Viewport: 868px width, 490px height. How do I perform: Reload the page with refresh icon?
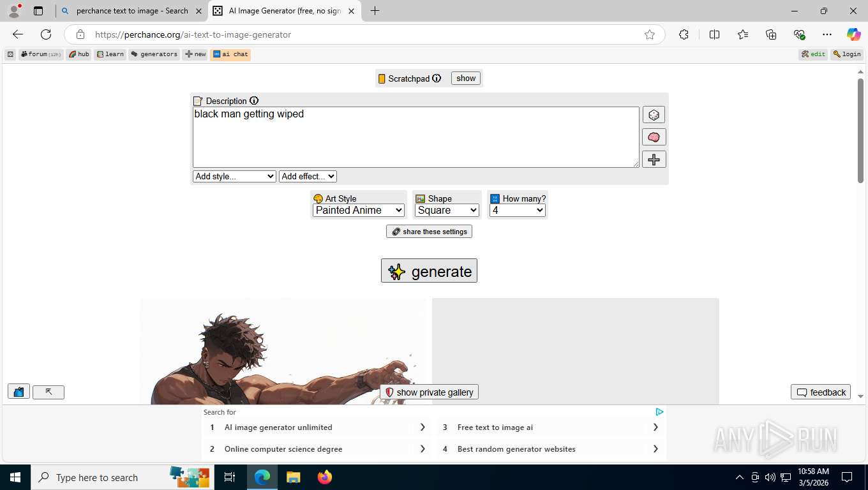tap(46, 34)
